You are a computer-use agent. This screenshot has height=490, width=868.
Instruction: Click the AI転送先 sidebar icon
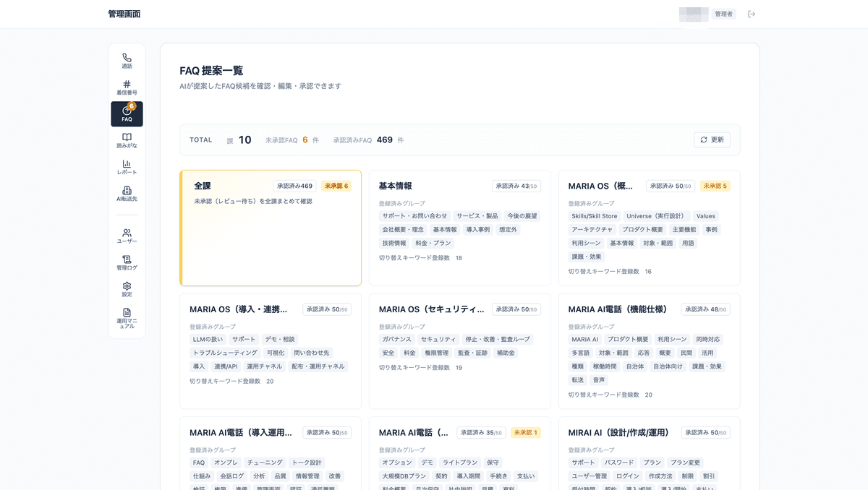point(127,192)
